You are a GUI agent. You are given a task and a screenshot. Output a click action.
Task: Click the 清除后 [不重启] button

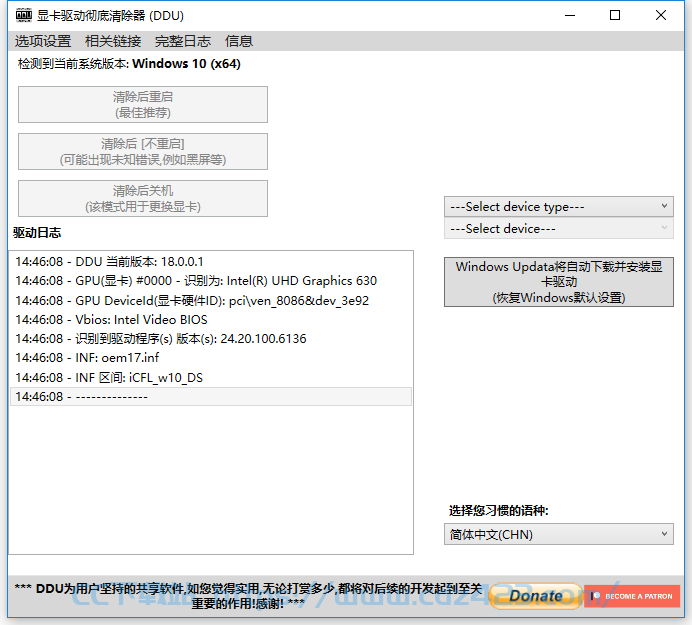[x=143, y=151]
